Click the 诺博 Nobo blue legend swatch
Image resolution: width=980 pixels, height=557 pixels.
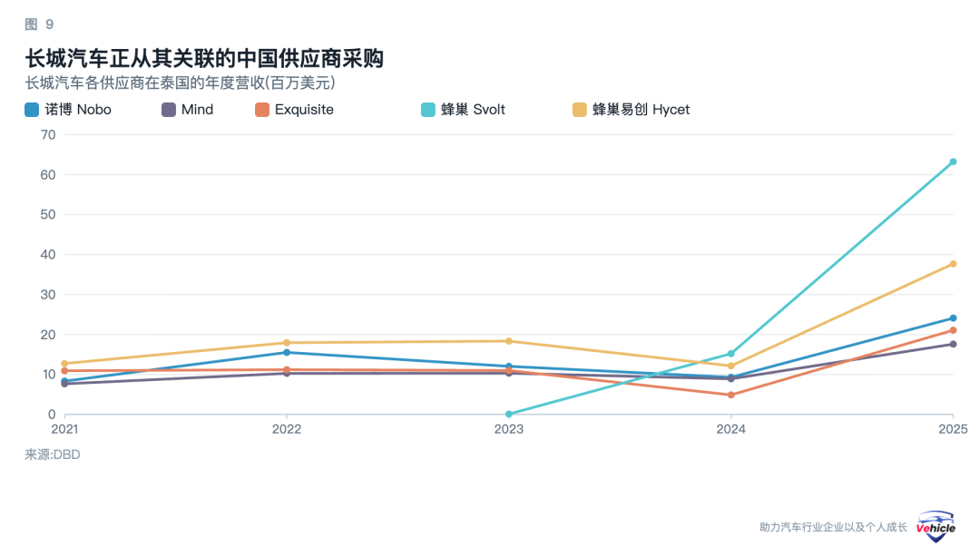pyautogui.click(x=32, y=110)
